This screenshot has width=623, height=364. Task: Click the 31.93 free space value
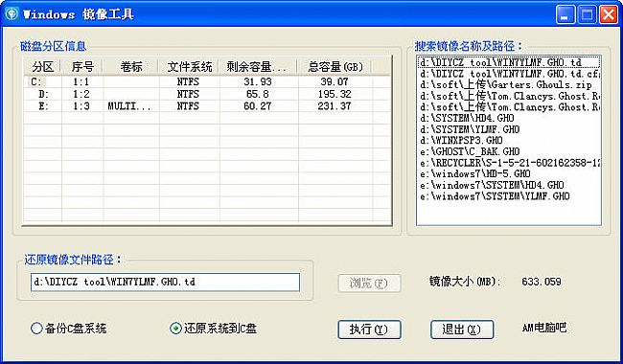pos(258,82)
